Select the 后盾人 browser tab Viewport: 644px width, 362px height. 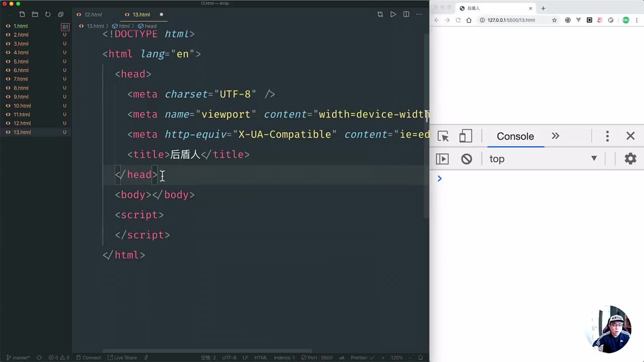(x=496, y=8)
